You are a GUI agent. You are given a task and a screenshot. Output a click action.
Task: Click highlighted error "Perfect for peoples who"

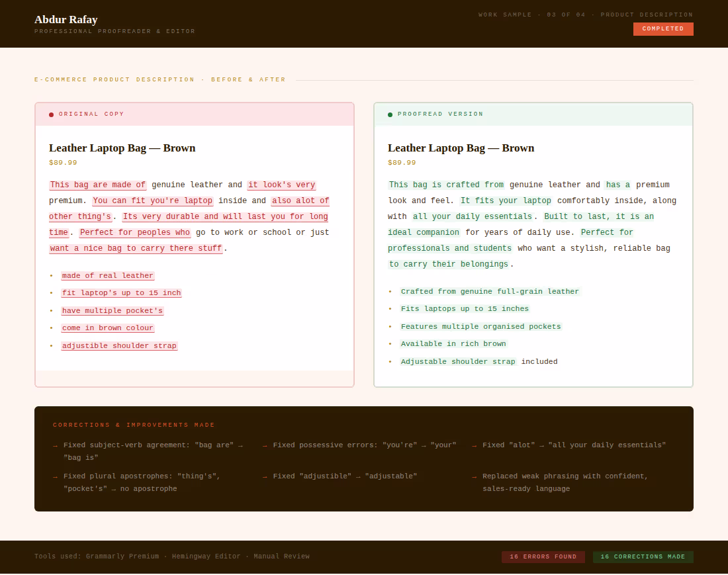click(x=134, y=232)
